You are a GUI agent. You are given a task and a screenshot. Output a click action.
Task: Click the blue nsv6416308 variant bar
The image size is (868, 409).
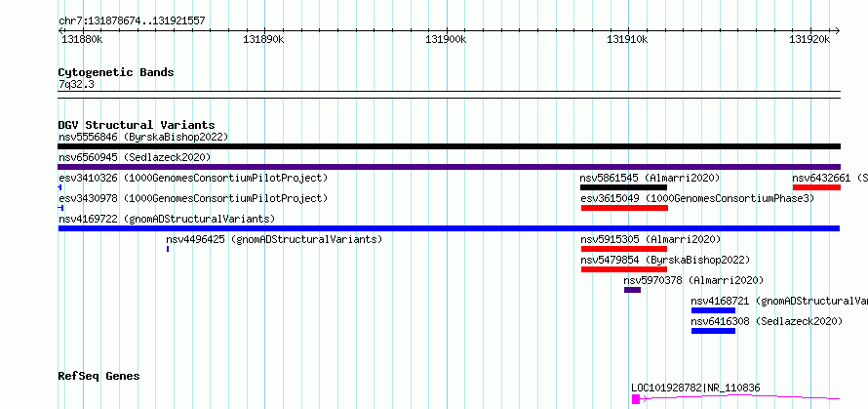(714, 331)
